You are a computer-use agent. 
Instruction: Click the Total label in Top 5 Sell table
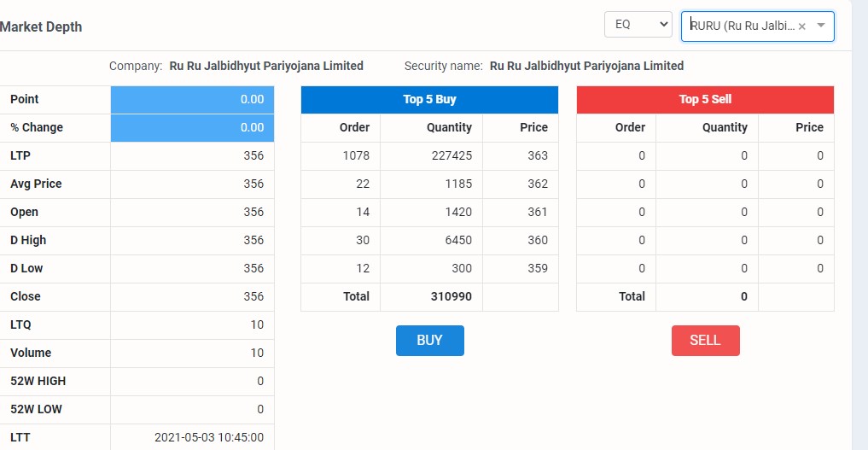632,296
